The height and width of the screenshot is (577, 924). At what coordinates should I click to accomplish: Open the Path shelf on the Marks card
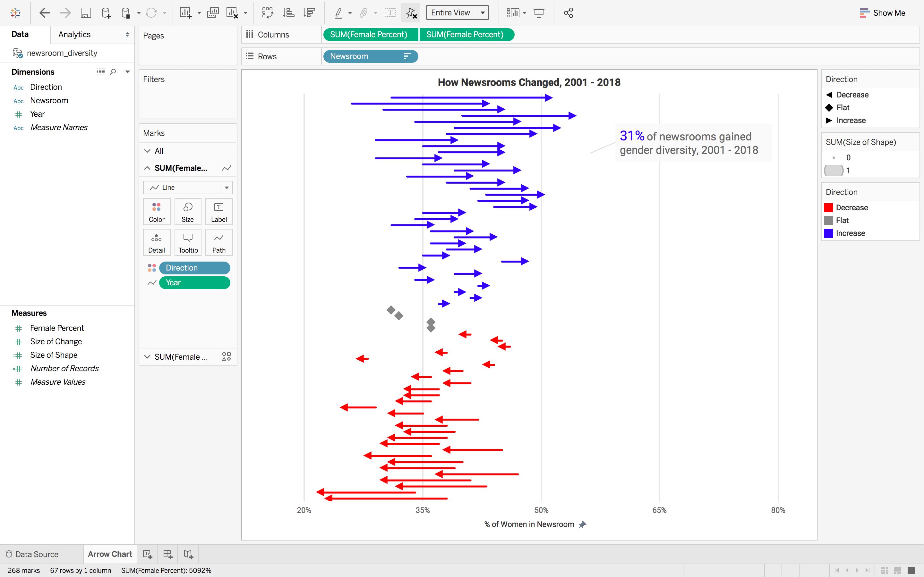tap(218, 242)
